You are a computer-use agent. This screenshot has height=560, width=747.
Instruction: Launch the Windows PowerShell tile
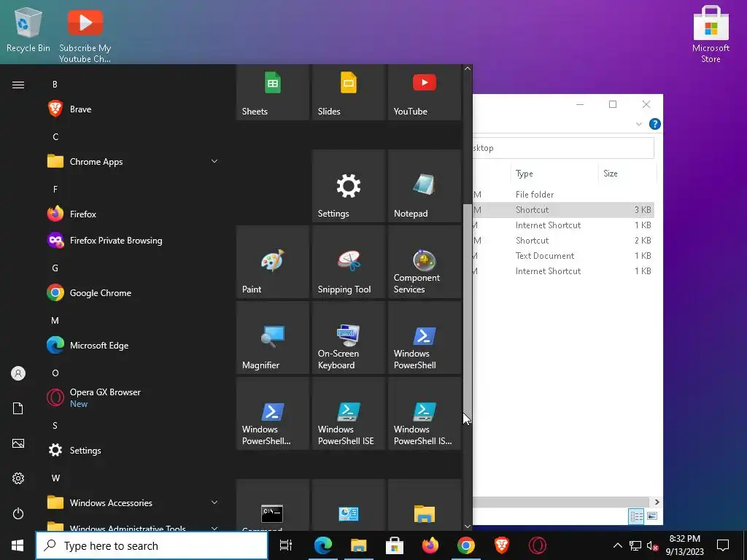click(x=425, y=338)
